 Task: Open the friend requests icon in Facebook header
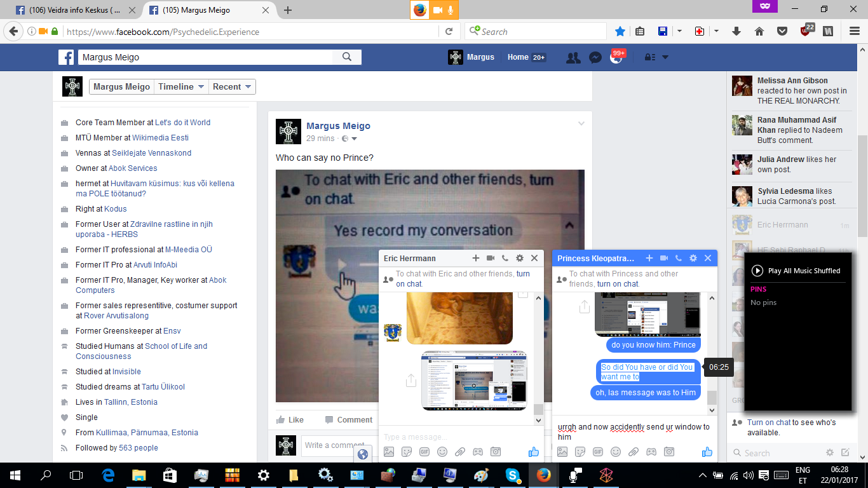(x=573, y=57)
